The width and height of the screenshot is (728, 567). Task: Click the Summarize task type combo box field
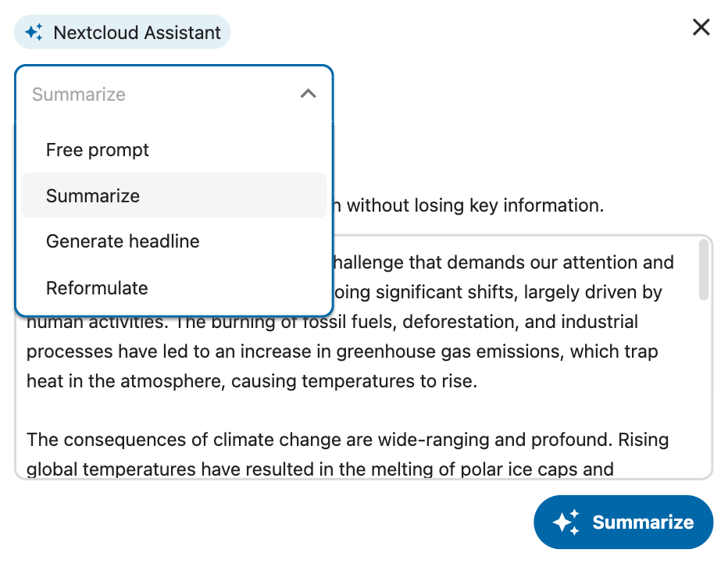pos(174,94)
